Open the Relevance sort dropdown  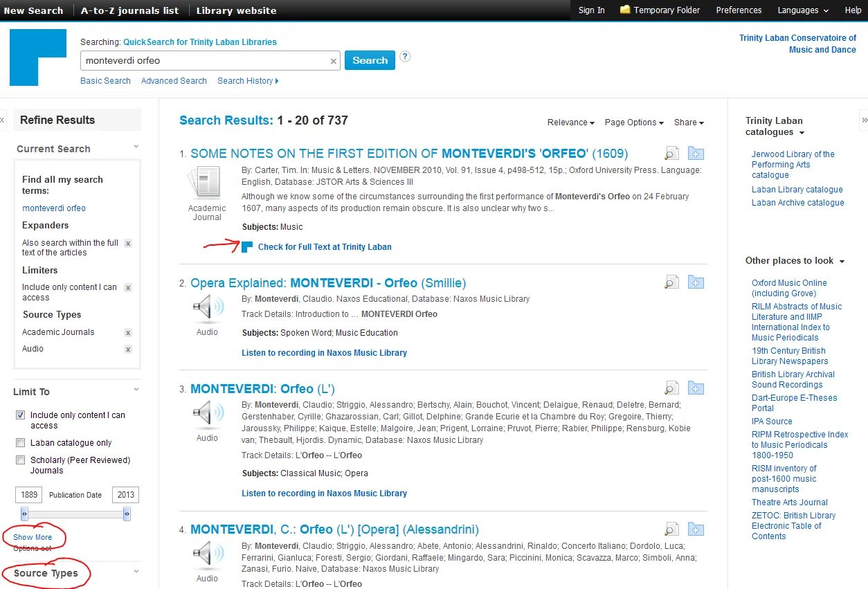click(x=571, y=123)
